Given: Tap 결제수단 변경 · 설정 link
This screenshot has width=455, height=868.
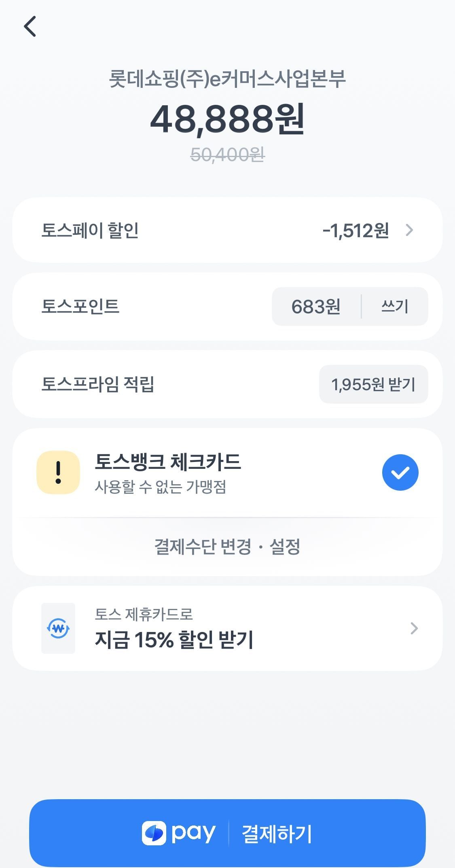Looking at the screenshot, I should (227, 547).
